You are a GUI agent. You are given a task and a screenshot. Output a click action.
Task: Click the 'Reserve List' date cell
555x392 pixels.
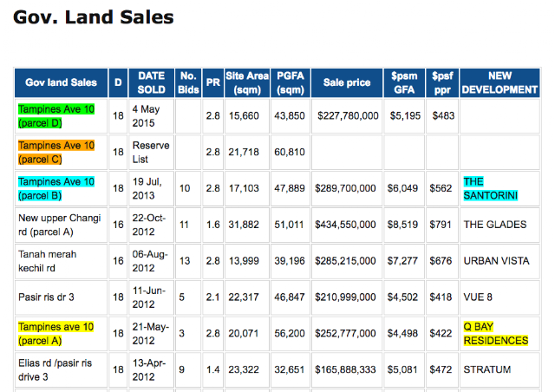151,153
